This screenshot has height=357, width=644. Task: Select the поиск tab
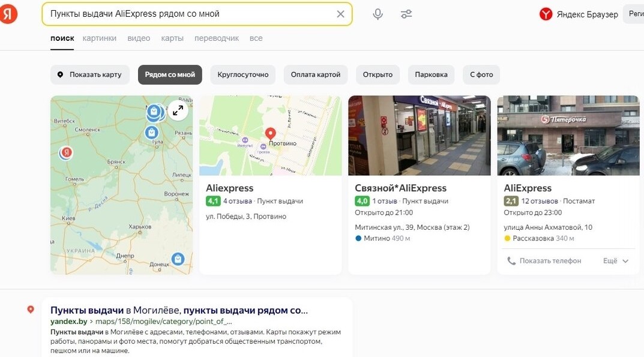coord(62,38)
